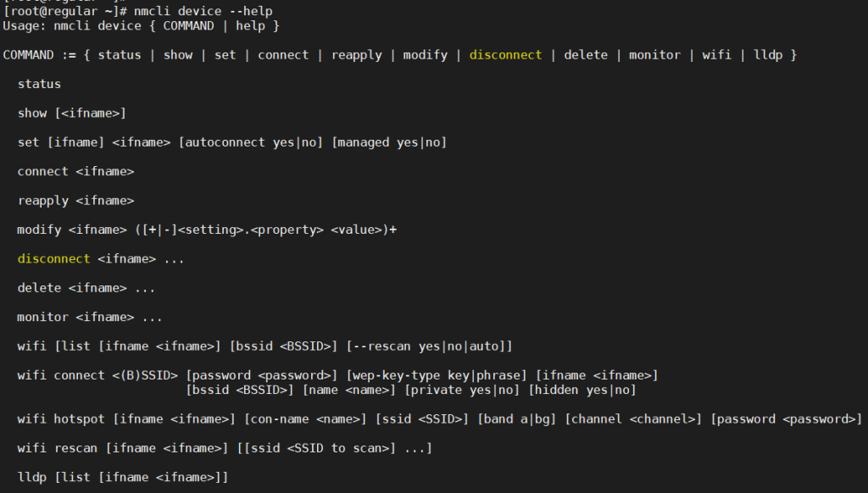The width and height of the screenshot is (868, 493).
Task: Click "lldp" at the end of COMMAND list
Action: 768,55
